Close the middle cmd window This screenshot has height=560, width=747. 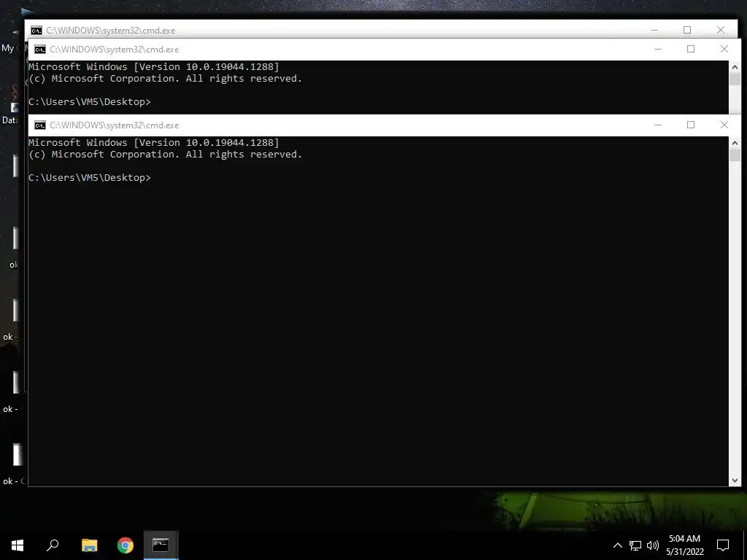pyautogui.click(x=724, y=49)
